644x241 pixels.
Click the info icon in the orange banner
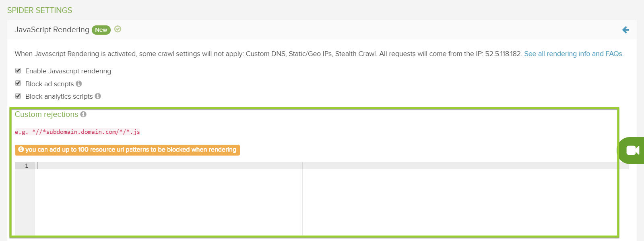coord(21,150)
